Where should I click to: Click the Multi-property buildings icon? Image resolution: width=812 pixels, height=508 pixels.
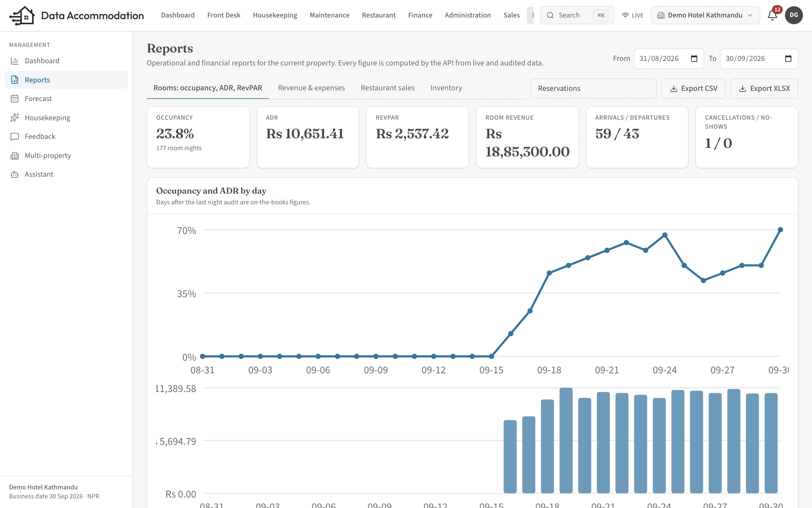(x=14, y=156)
